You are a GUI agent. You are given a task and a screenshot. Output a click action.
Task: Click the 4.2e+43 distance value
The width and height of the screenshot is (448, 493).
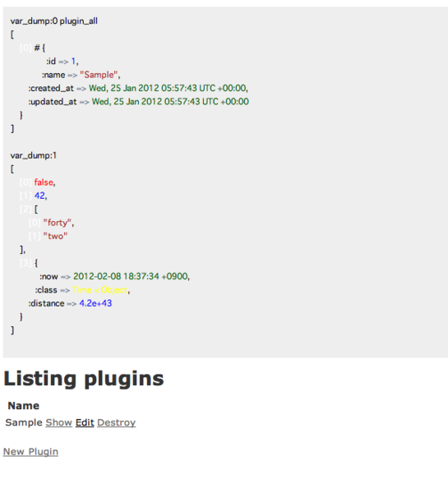point(95,303)
